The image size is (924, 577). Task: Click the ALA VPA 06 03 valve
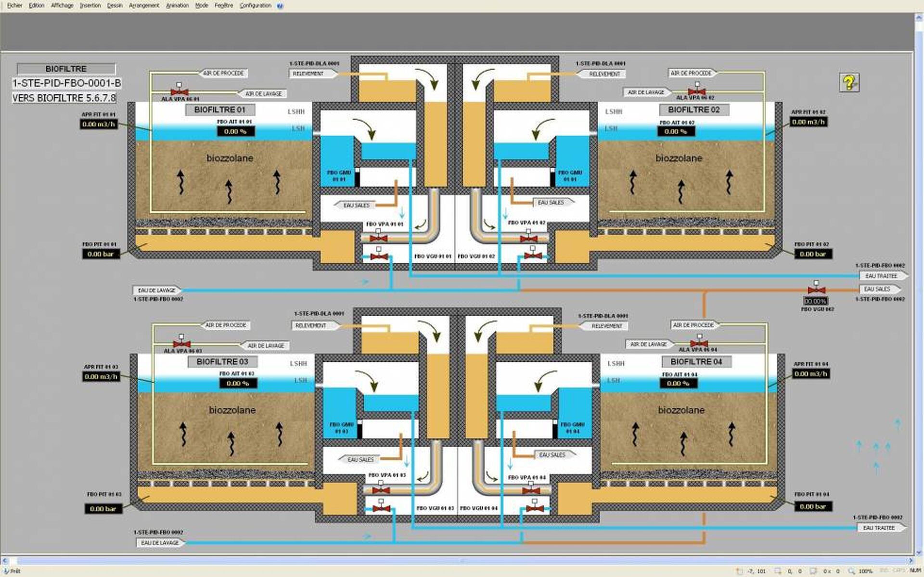point(181,344)
